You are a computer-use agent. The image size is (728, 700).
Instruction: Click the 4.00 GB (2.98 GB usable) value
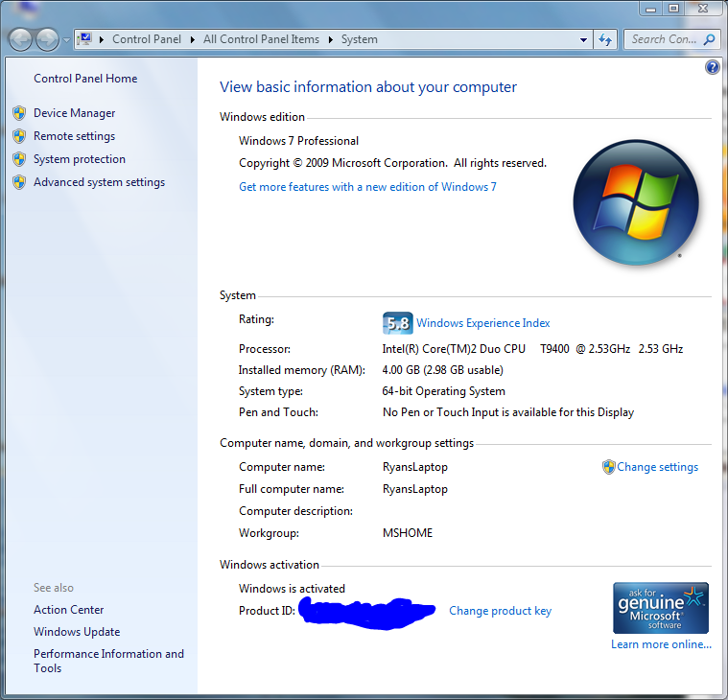442,370
